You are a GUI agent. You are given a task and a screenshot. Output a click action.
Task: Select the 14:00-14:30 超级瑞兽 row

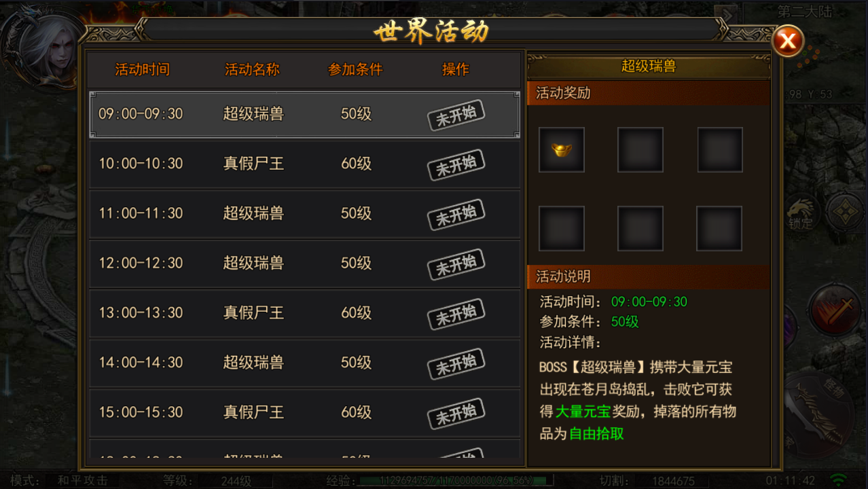click(304, 362)
